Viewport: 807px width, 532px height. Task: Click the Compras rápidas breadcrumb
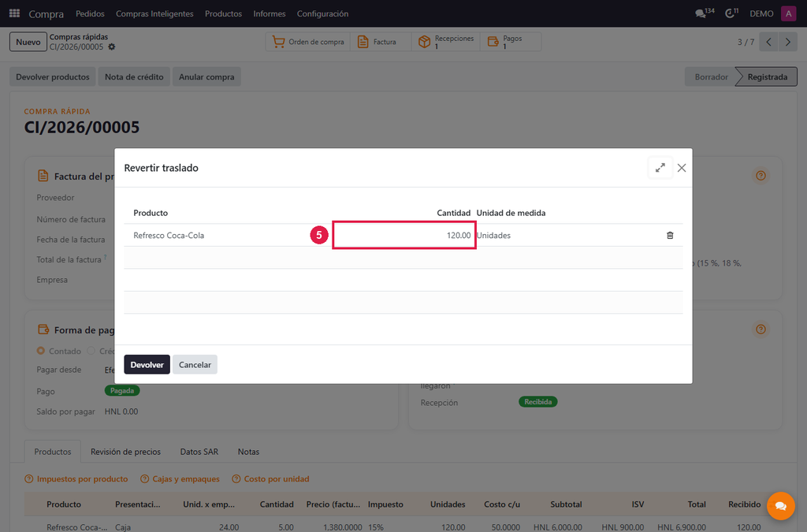point(79,37)
